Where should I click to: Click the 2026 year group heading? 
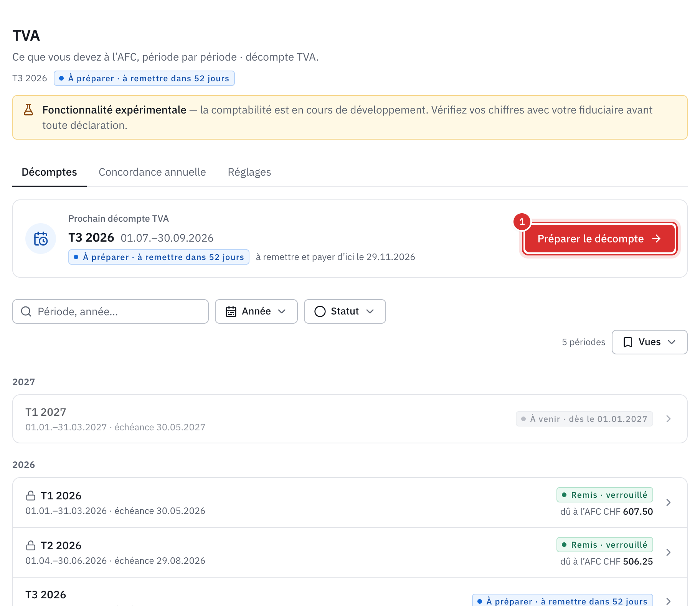point(24,465)
